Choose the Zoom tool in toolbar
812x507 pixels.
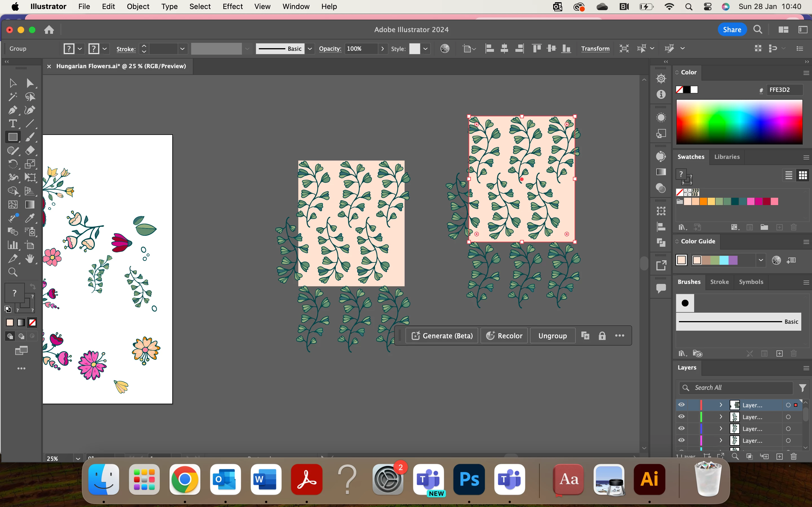coord(12,272)
